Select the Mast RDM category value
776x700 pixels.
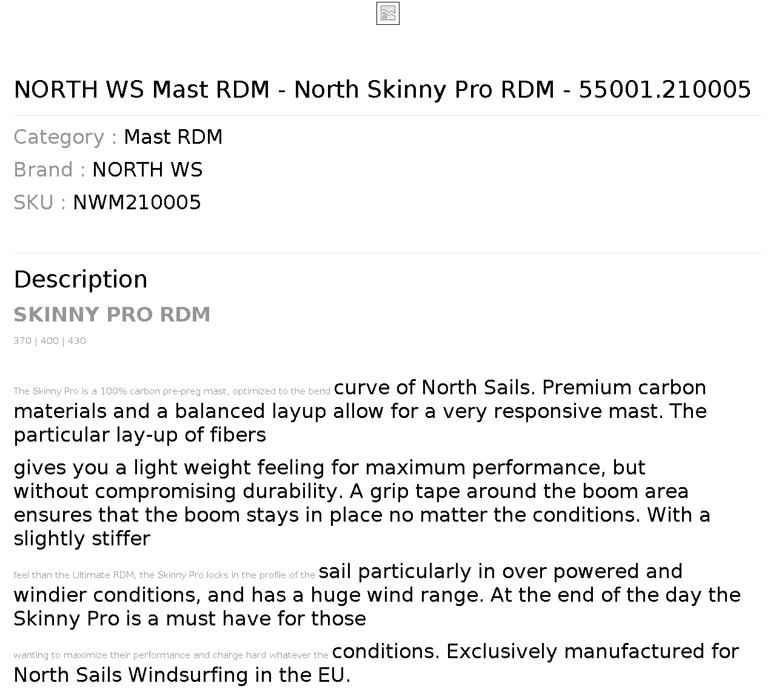[173, 137]
